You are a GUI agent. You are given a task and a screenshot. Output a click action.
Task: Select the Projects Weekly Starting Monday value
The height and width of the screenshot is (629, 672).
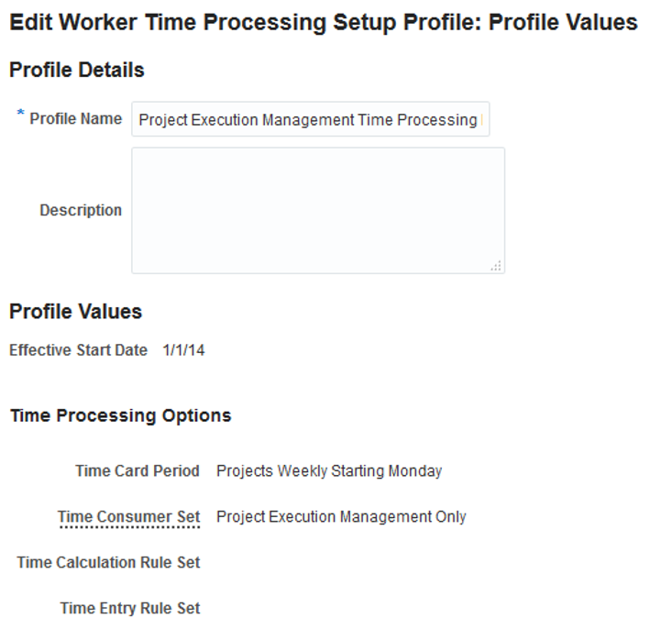(x=329, y=471)
